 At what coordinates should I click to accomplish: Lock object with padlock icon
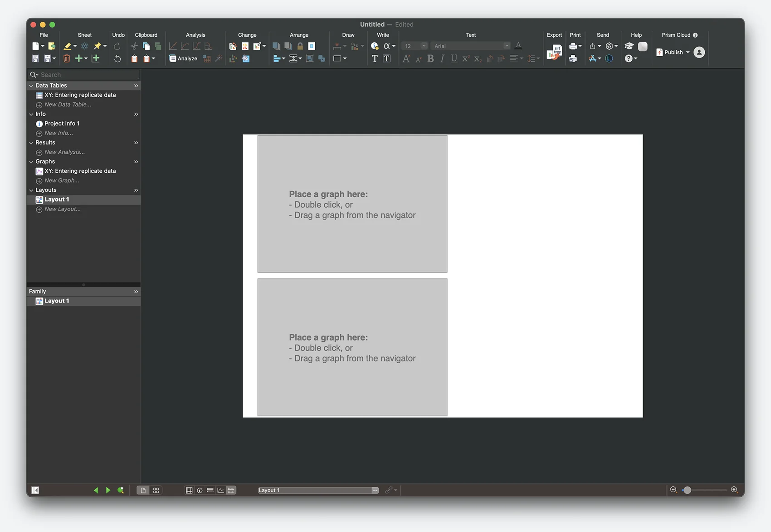tap(300, 46)
